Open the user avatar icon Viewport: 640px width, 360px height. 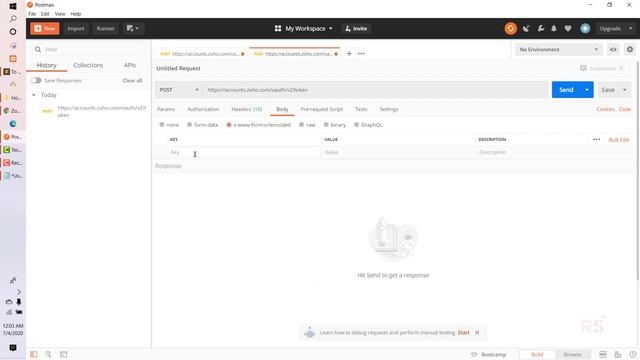tap(585, 29)
